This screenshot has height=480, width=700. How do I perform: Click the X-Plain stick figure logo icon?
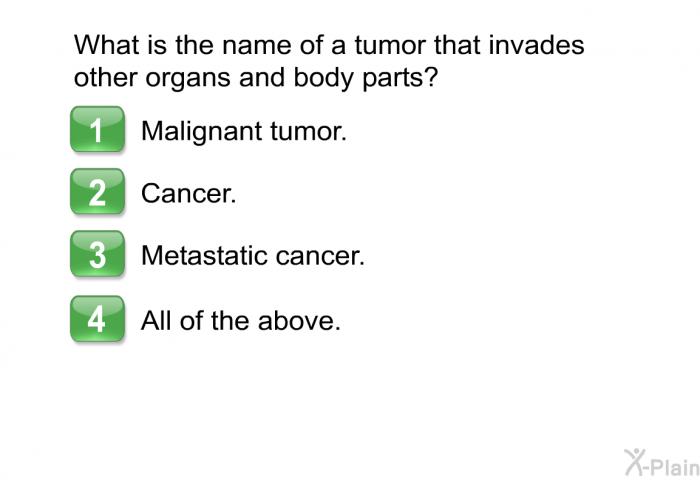[635, 462]
